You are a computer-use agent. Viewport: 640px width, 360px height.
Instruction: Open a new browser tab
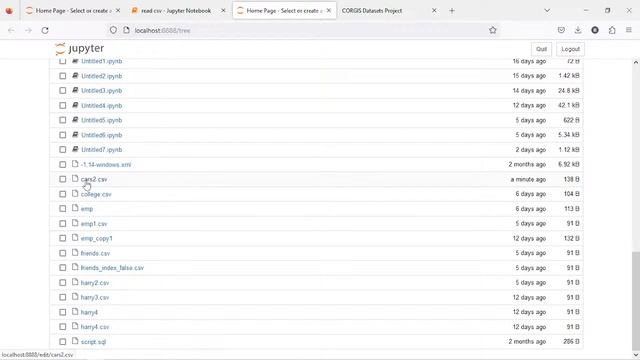(452, 11)
